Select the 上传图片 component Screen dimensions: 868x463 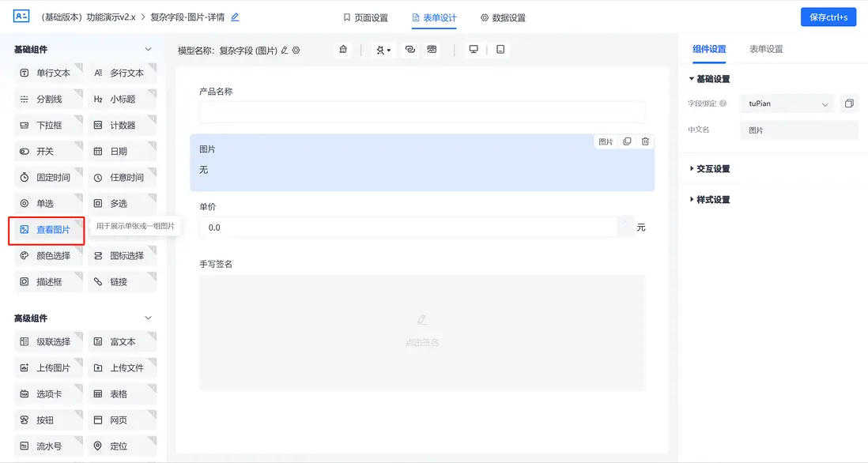[x=47, y=367]
